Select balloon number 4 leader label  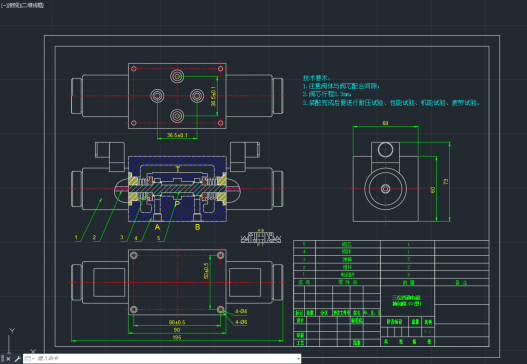tap(136, 238)
